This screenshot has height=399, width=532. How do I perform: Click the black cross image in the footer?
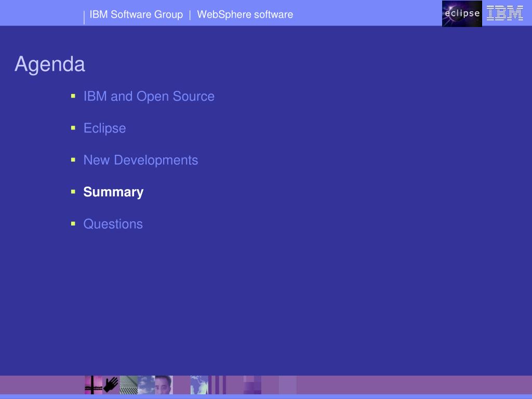pyautogui.click(x=94, y=385)
